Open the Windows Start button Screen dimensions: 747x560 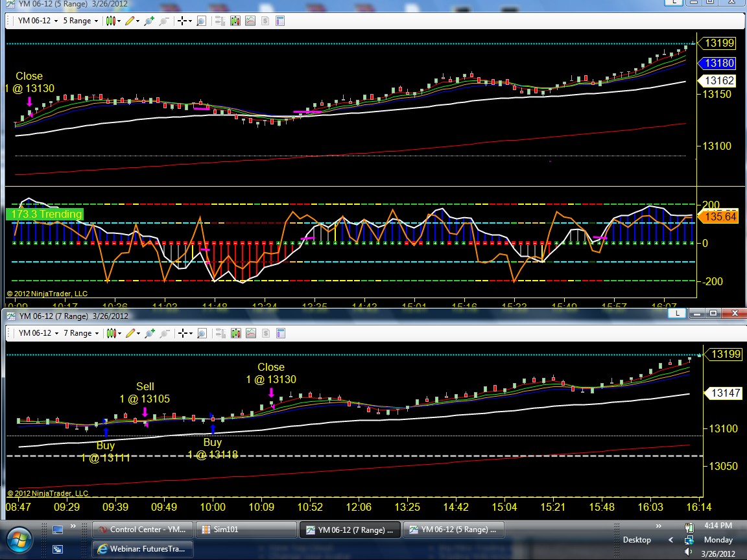(x=19, y=539)
